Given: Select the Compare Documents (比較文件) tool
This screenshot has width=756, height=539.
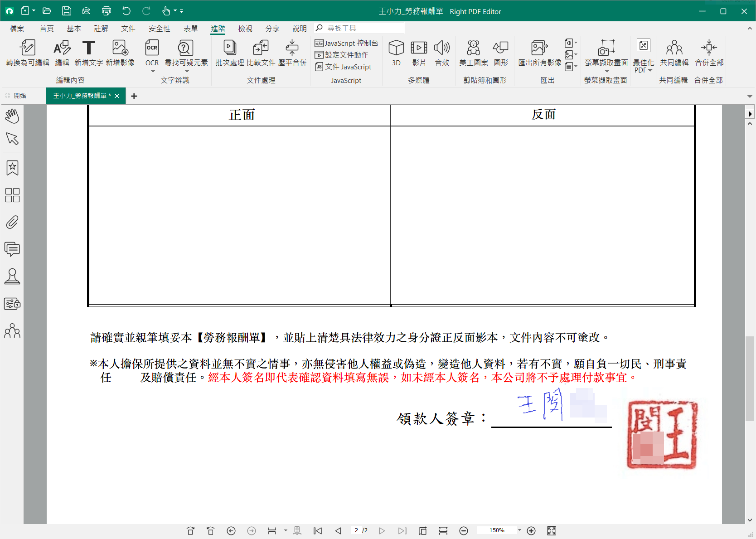Looking at the screenshot, I should (261, 48).
